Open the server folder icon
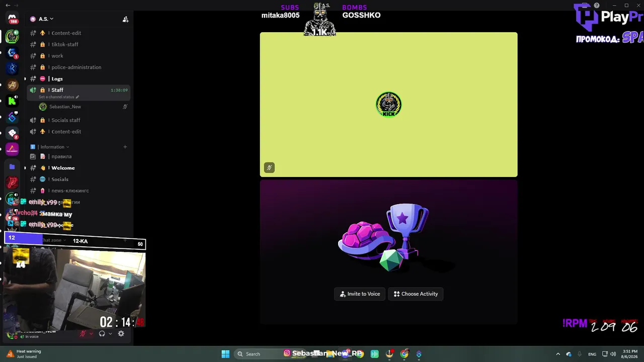The width and height of the screenshot is (644, 362). (x=13, y=166)
